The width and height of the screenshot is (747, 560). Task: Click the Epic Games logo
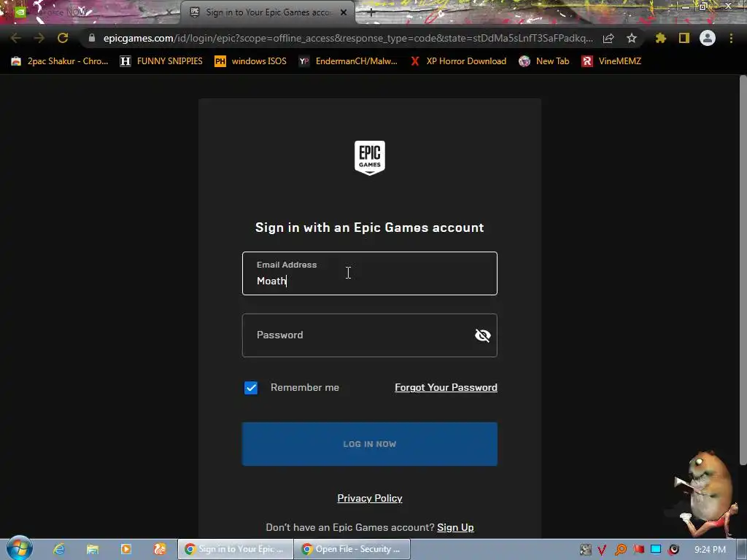click(370, 157)
